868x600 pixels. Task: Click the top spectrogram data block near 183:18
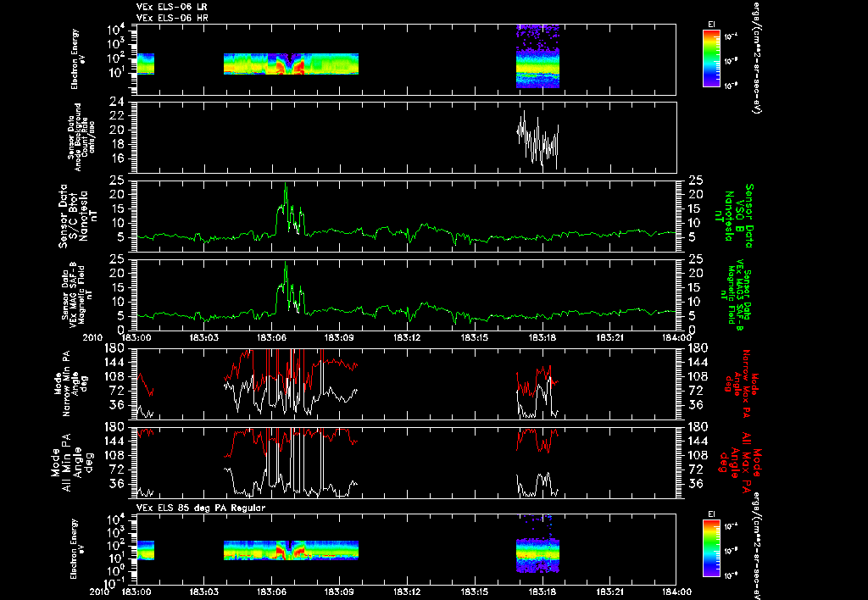pos(537,56)
